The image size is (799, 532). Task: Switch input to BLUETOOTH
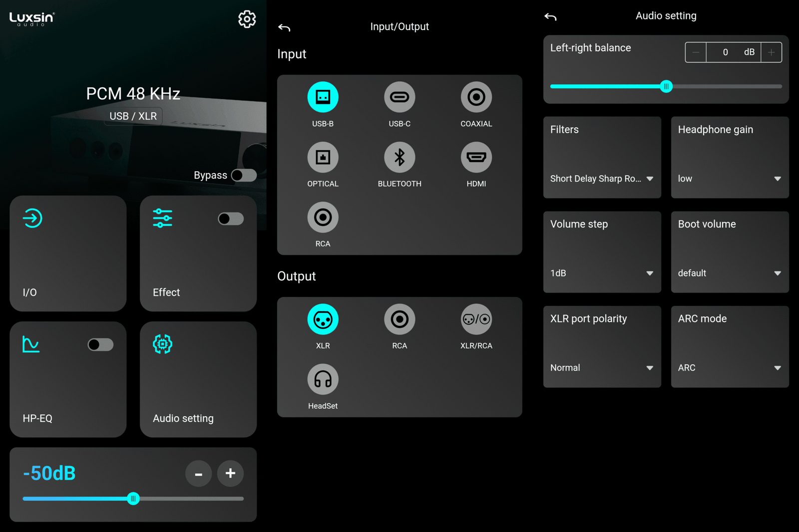click(x=399, y=157)
